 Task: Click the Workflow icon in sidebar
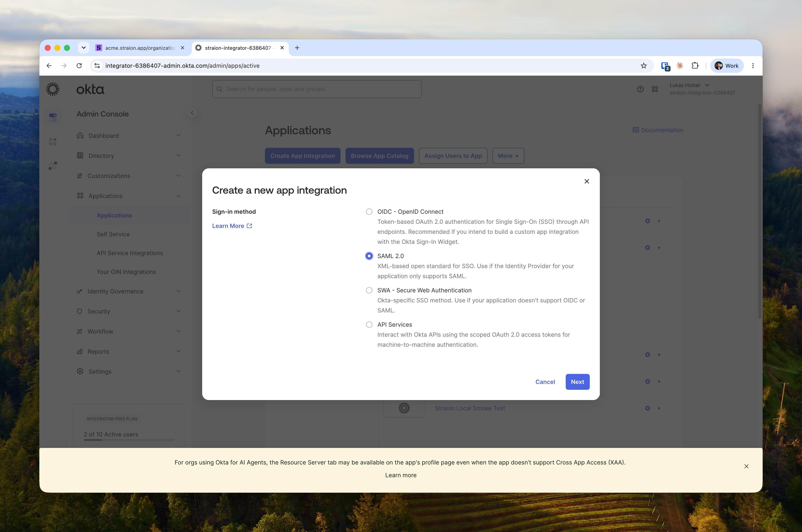[80, 331]
